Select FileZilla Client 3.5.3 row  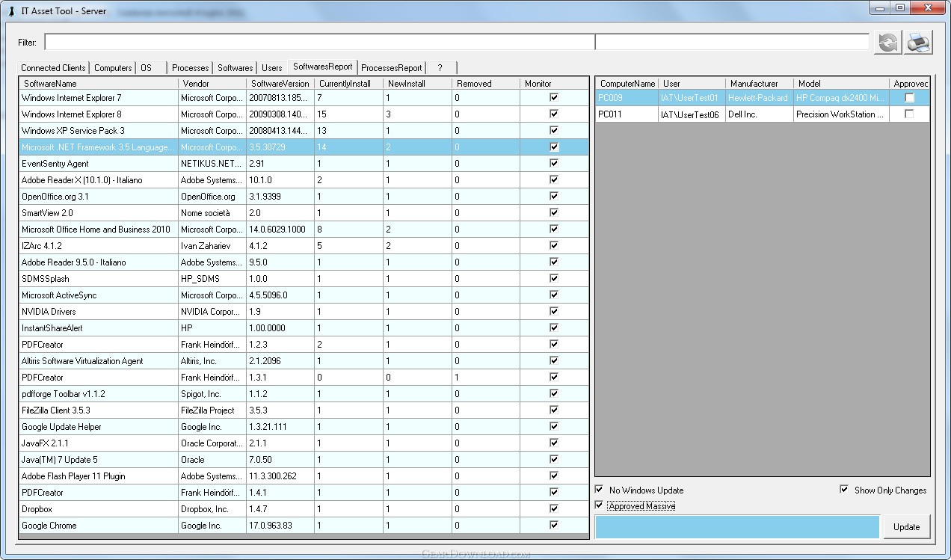(x=304, y=410)
